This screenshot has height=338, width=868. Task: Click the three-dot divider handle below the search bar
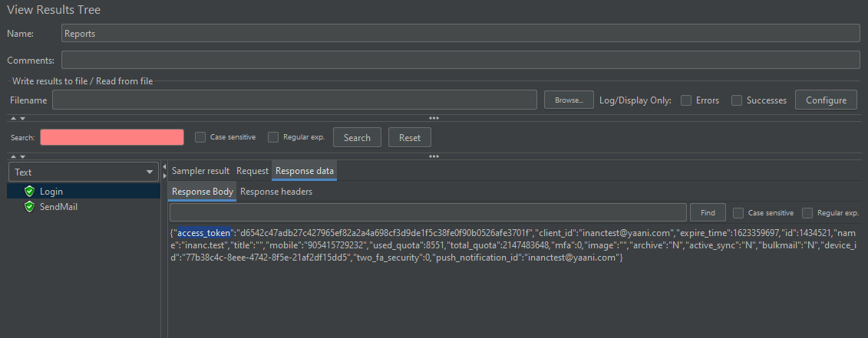(434, 156)
